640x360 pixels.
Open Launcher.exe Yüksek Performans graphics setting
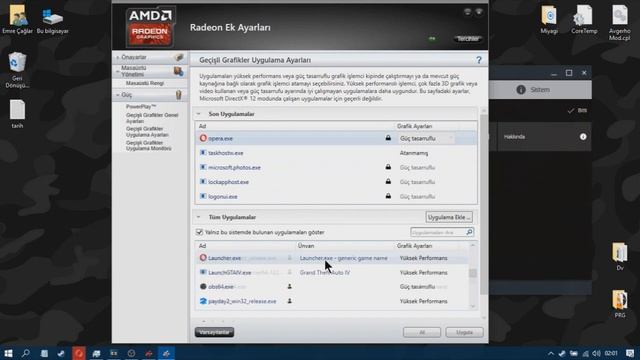click(423, 258)
